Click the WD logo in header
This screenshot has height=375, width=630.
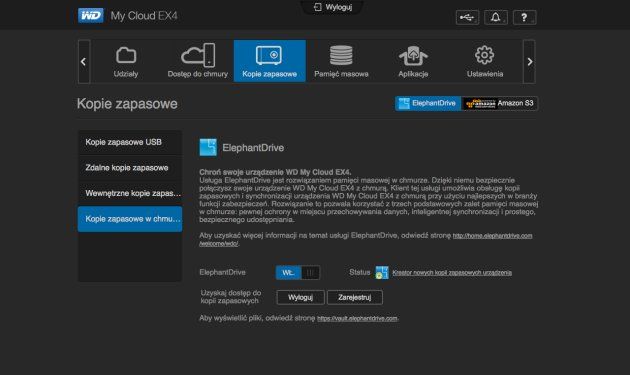(91, 16)
